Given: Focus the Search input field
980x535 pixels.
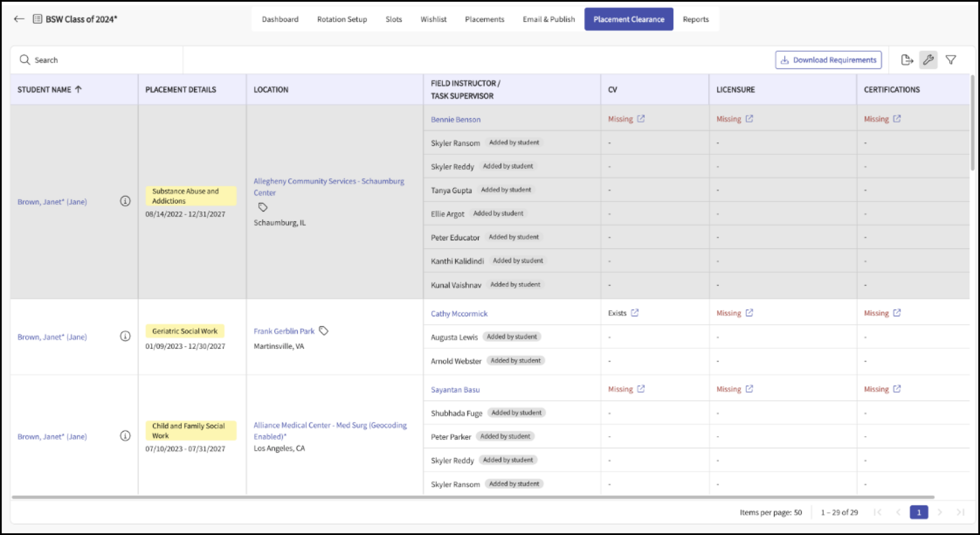Looking at the screenshot, I should click(97, 60).
